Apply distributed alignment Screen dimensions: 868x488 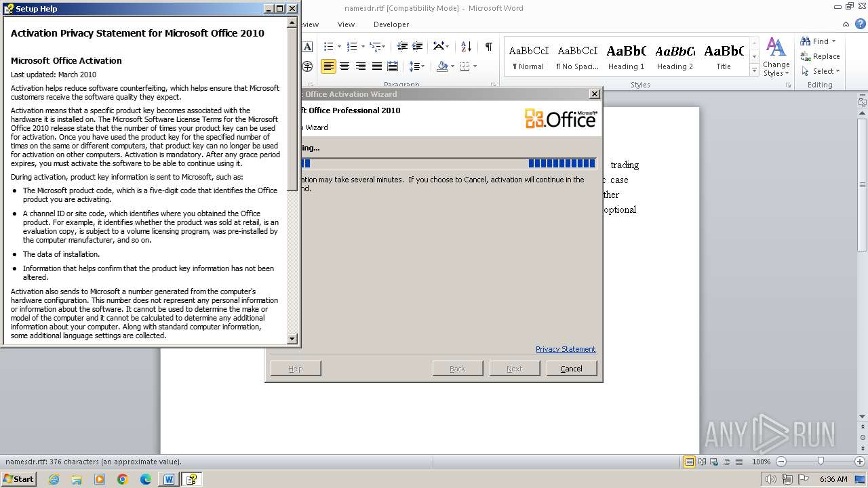[393, 66]
